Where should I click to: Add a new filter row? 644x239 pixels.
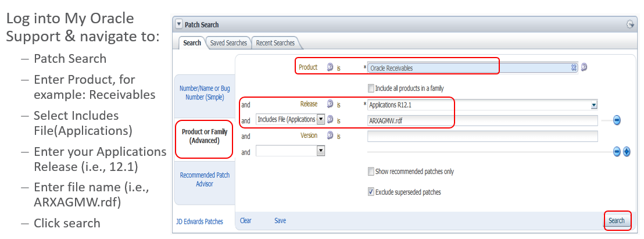click(x=627, y=151)
